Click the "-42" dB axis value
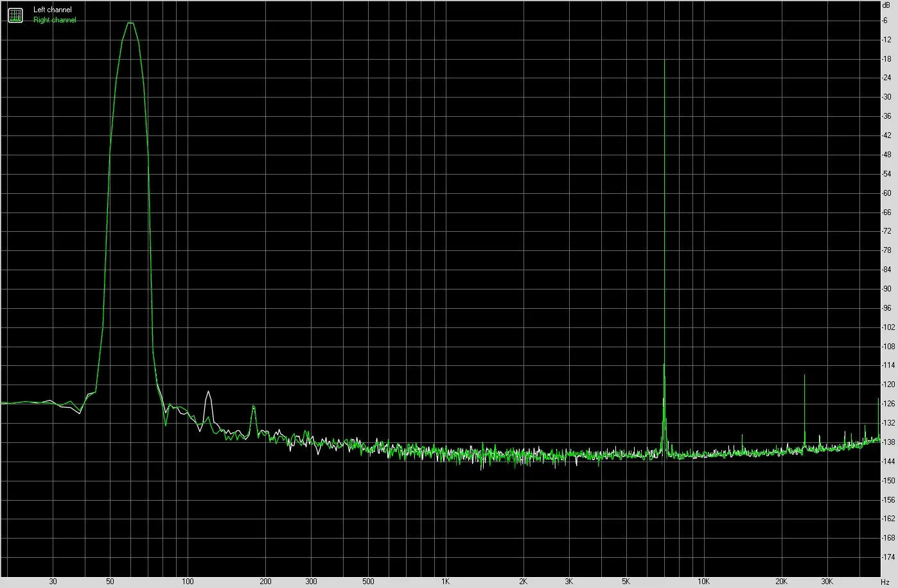 [x=886, y=135]
